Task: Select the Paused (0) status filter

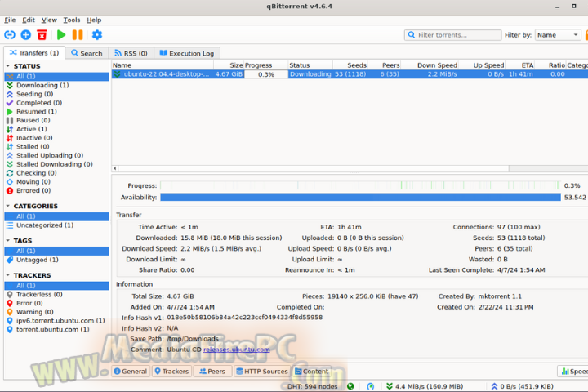Action: [x=57, y=120]
